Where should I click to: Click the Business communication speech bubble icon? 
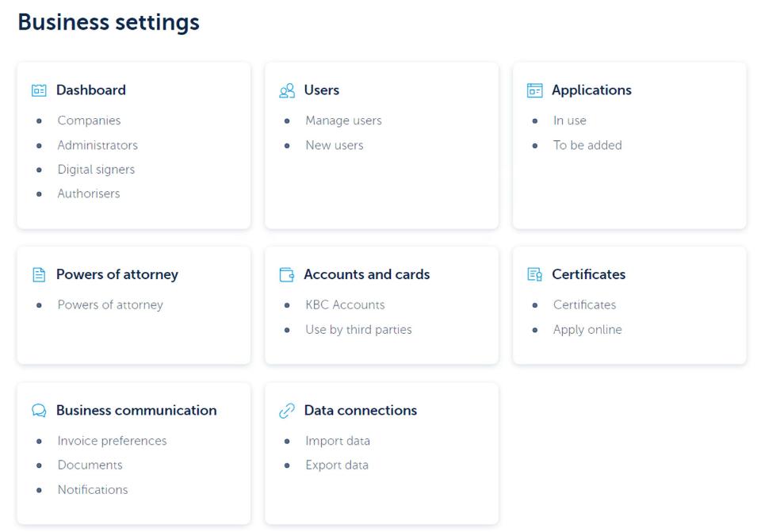[x=38, y=410]
